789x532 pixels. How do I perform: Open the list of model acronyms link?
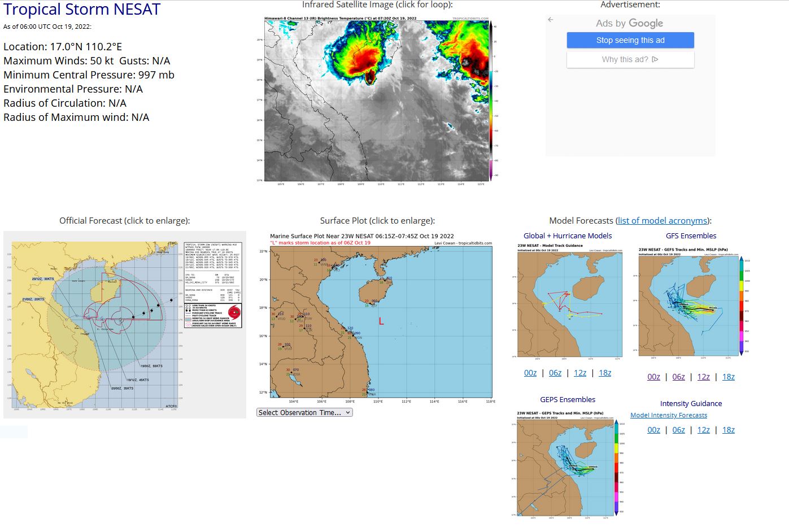point(662,221)
